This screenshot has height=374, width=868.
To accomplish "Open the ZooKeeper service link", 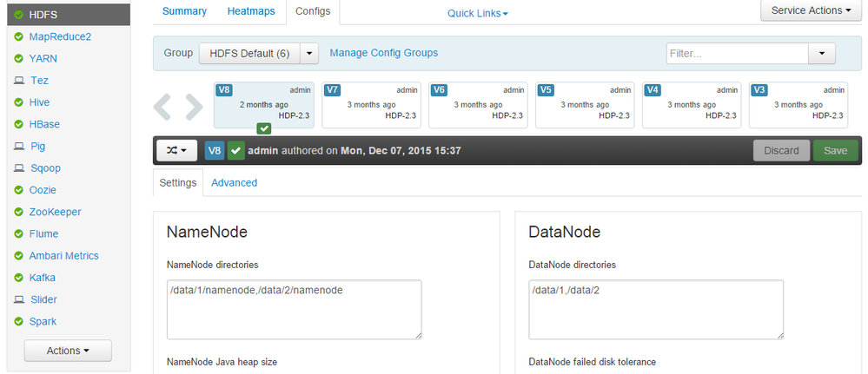I will coord(56,212).
